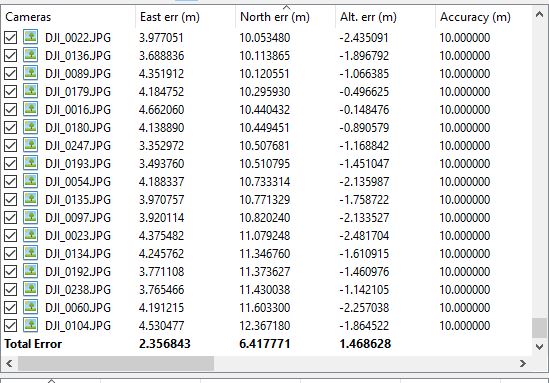Click the image icon for DJI_0060.JPG

(x=30, y=307)
